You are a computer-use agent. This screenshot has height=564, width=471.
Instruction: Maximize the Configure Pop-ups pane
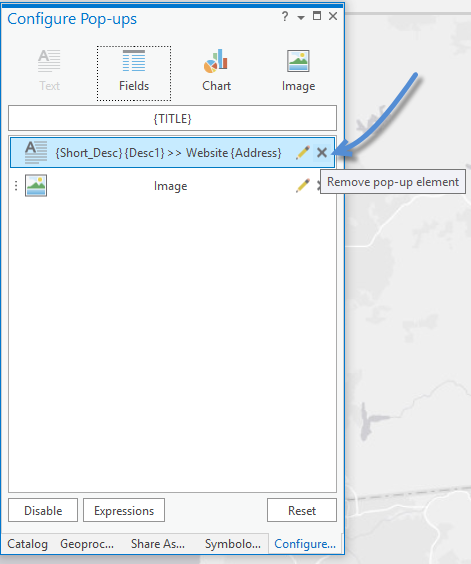coord(317,16)
